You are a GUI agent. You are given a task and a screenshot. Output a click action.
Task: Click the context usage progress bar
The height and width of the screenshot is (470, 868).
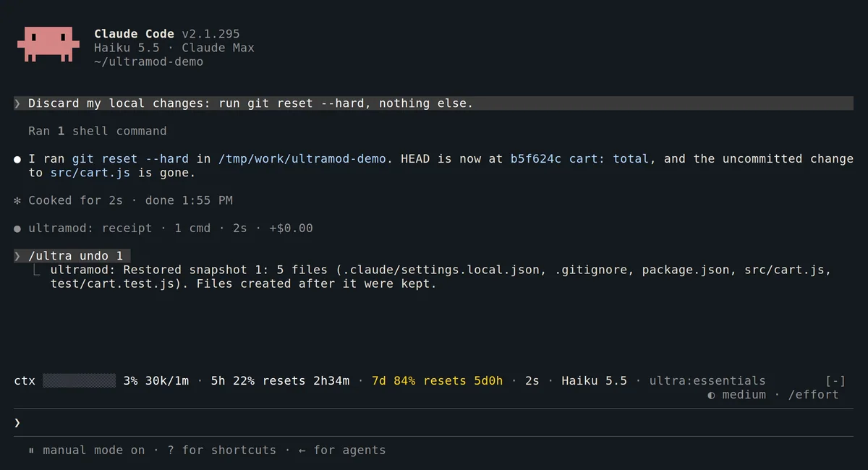click(80, 380)
